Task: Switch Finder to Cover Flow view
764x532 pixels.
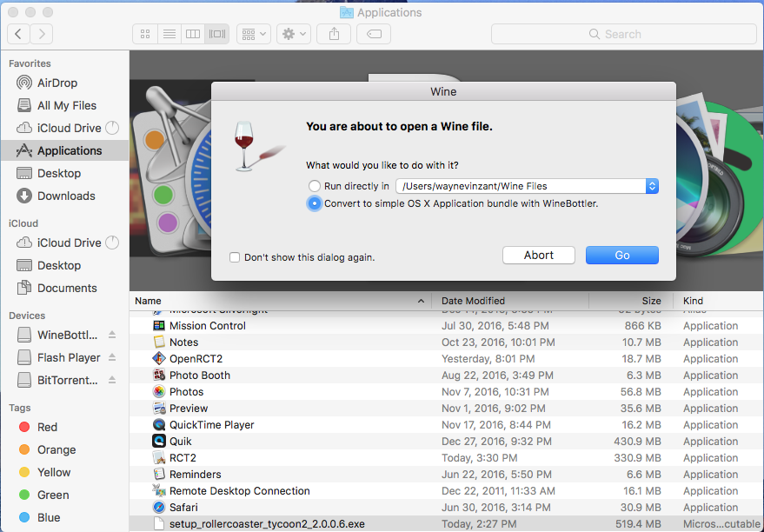Action: [x=217, y=34]
